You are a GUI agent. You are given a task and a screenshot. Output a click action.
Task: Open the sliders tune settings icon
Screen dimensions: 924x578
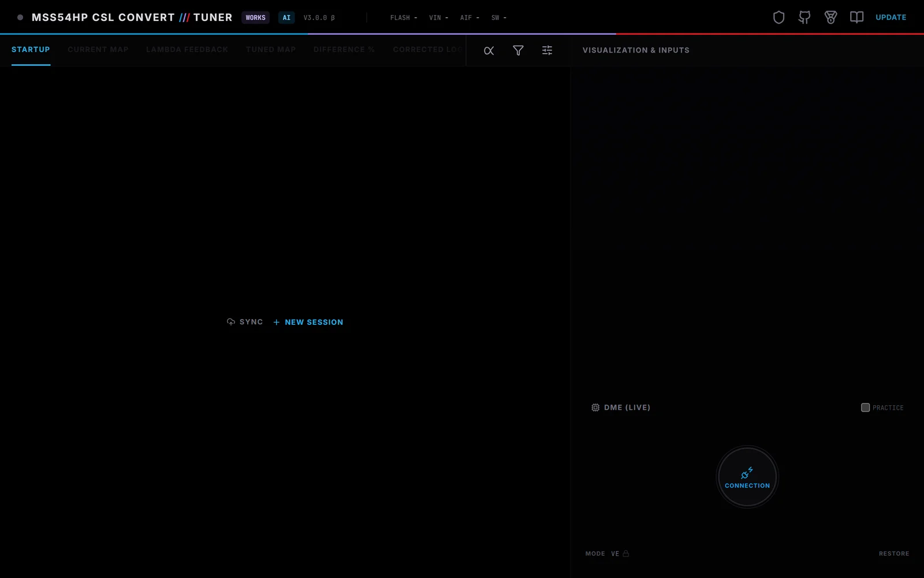coord(547,50)
